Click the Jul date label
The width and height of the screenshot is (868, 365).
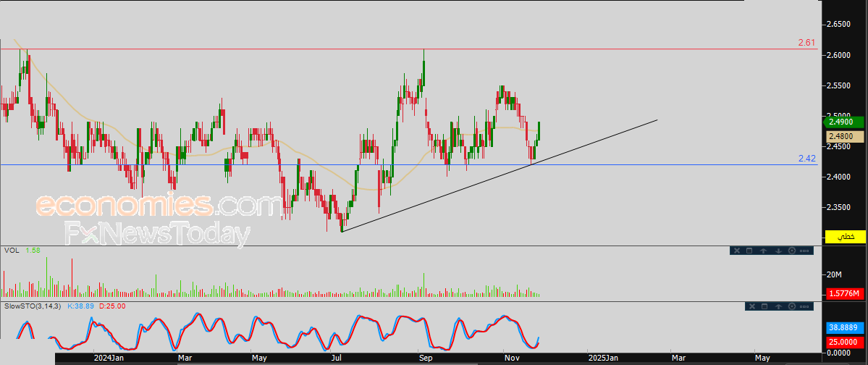[x=335, y=358]
